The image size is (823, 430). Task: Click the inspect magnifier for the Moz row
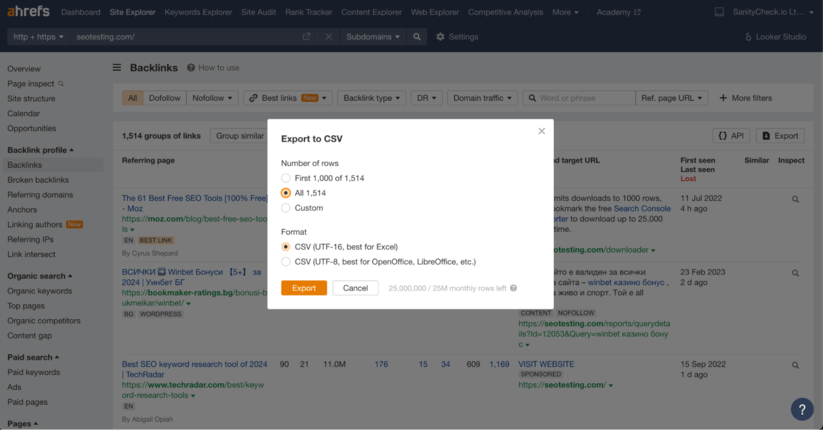point(795,200)
